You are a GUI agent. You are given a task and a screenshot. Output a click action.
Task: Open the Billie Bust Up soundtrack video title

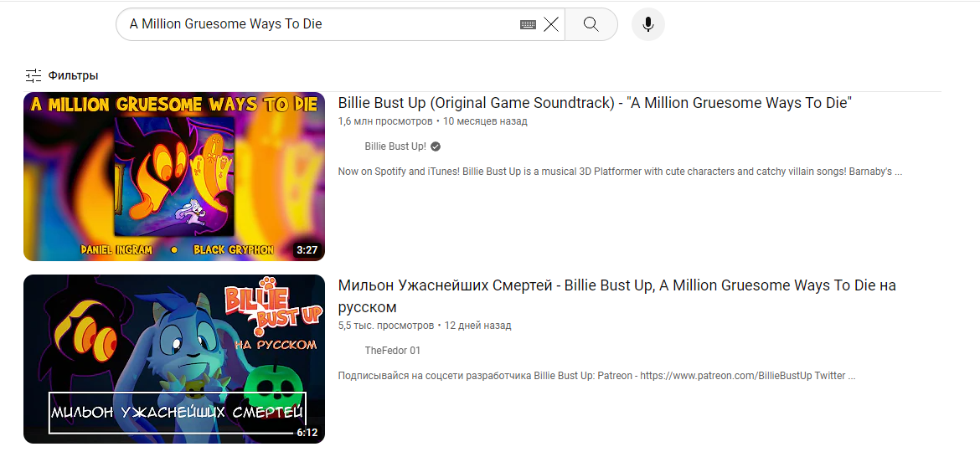[x=595, y=103]
